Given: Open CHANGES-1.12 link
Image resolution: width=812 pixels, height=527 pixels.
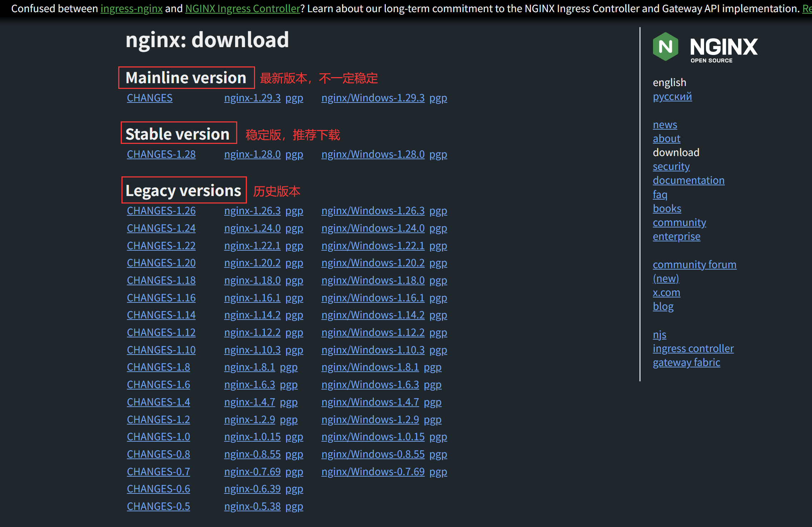Looking at the screenshot, I should tap(161, 332).
